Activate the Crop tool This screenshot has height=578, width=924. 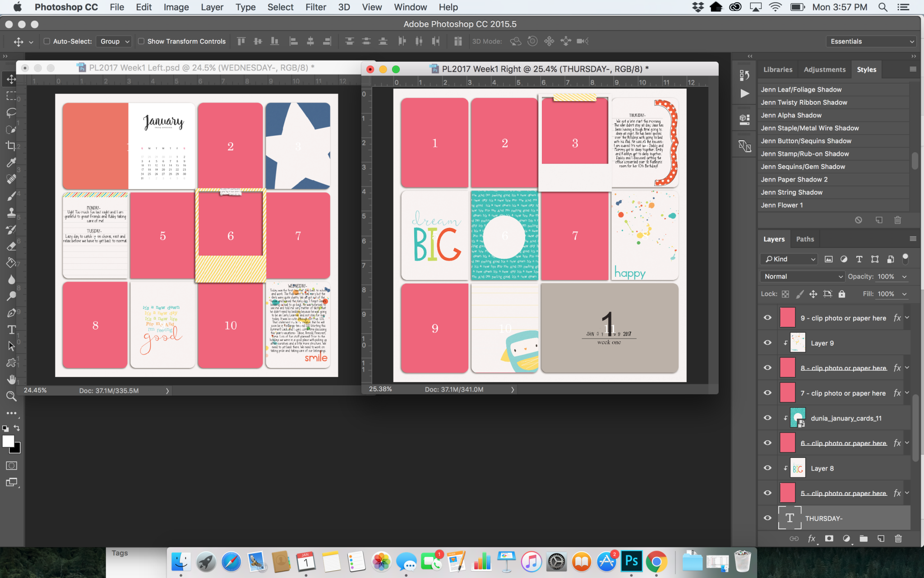(x=11, y=146)
